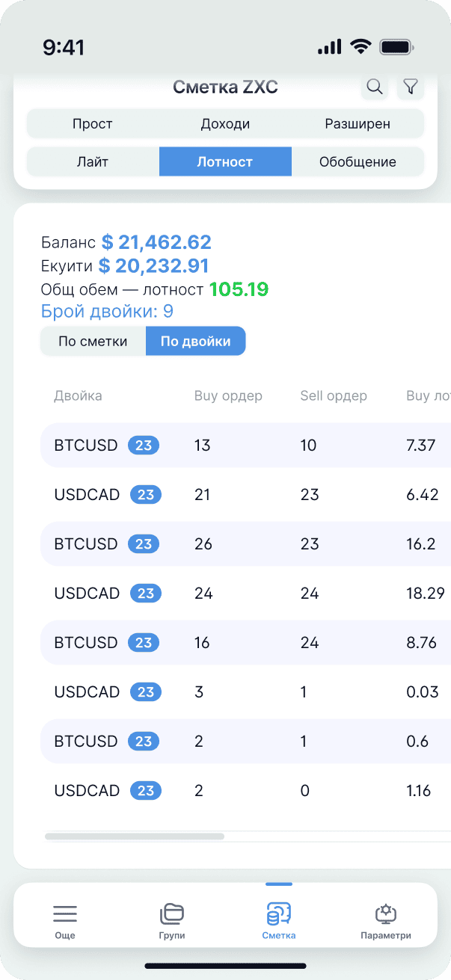Viewport: 451px width, 980px height.
Task: Open the Още hamburger menu
Action: [x=65, y=913]
